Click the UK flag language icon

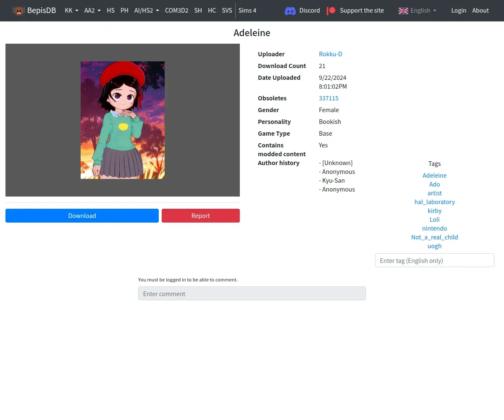click(x=403, y=10)
